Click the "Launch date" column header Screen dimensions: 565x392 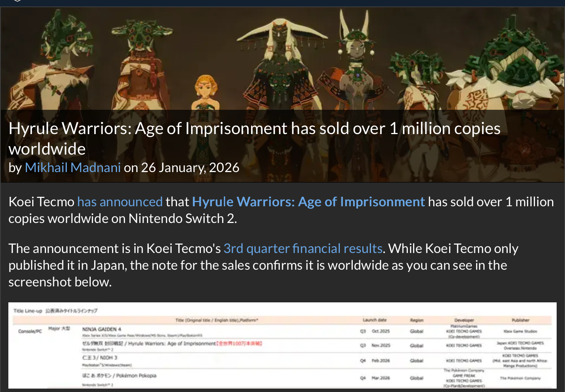[374, 320]
